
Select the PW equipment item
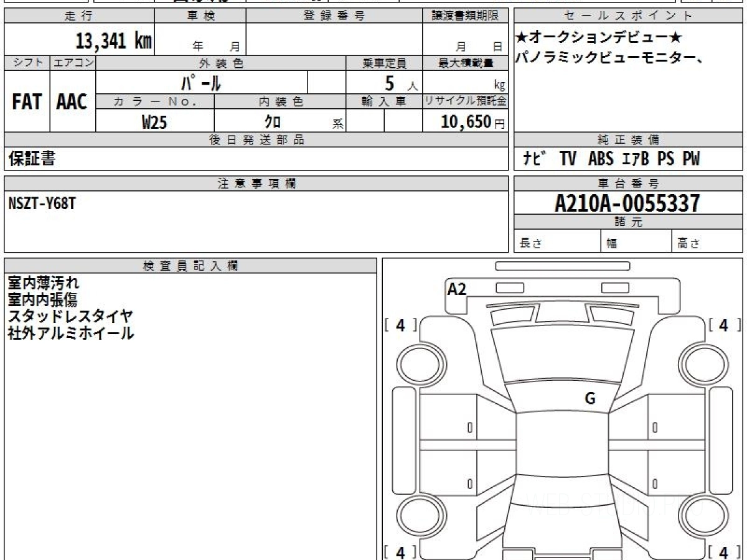coord(691,159)
